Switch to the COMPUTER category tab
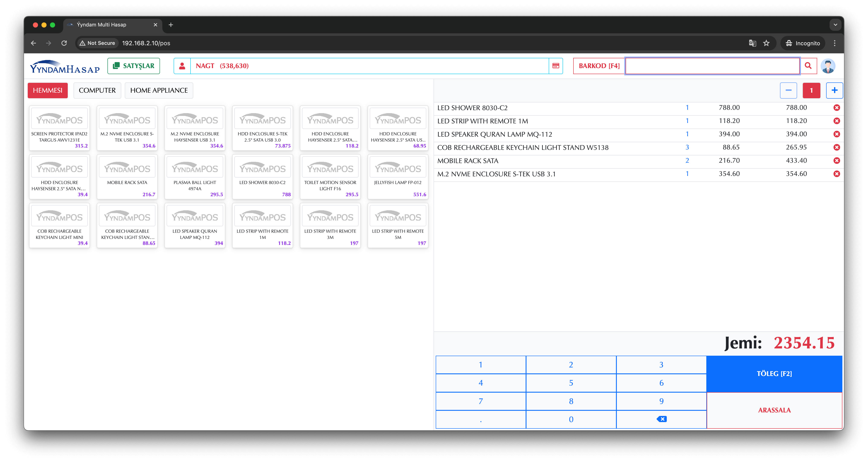This screenshot has height=462, width=868. [x=97, y=90]
